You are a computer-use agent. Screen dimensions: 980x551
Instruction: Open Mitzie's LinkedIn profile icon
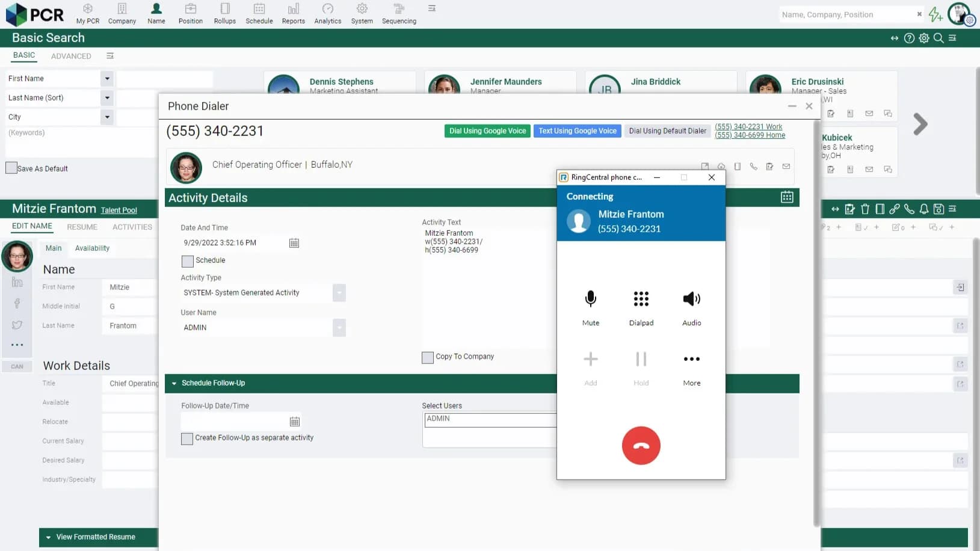point(17,282)
